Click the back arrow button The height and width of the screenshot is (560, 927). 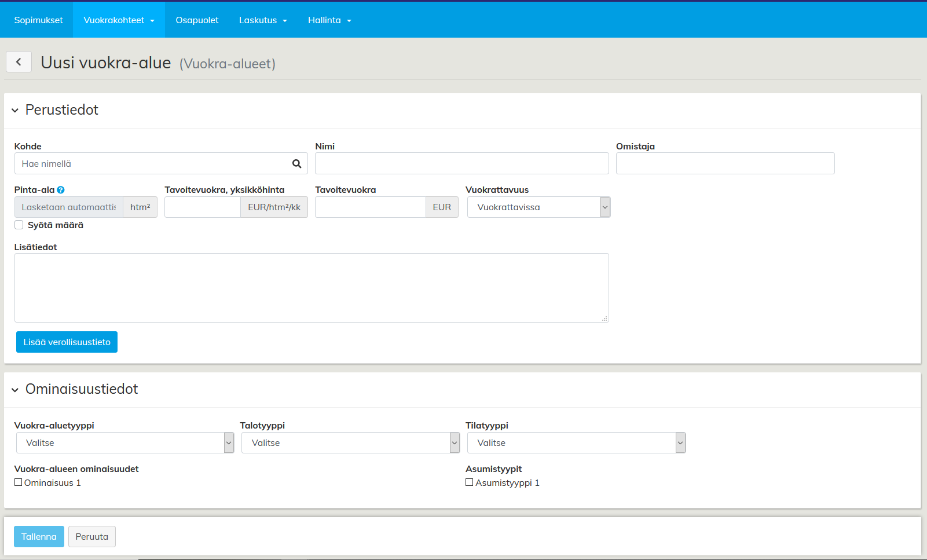point(19,62)
